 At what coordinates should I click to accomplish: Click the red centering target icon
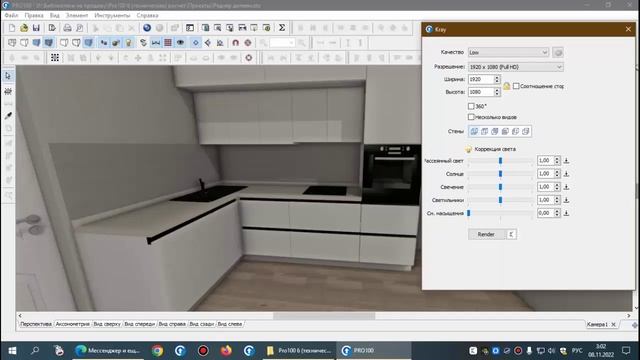248,43
